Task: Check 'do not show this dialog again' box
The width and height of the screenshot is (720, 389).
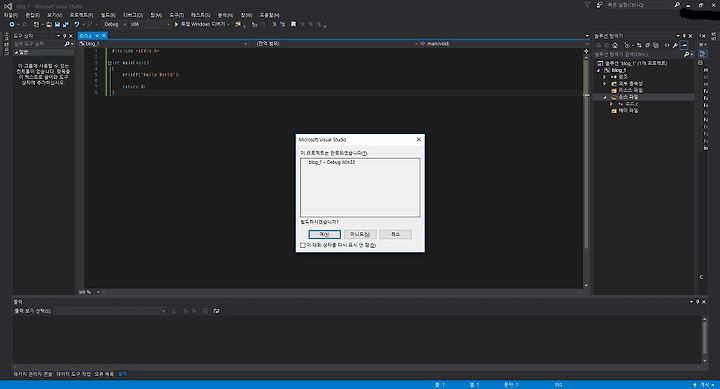Action: point(303,245)
